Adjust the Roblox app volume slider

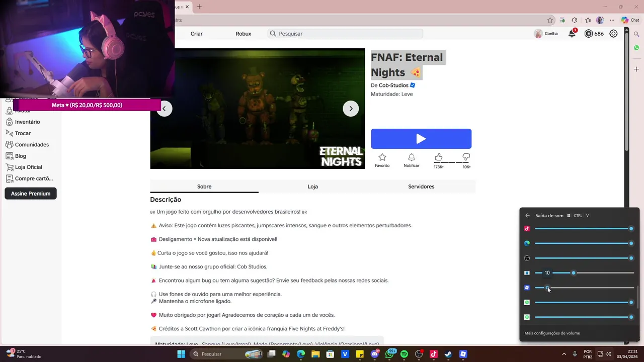(x=584, y=288)
